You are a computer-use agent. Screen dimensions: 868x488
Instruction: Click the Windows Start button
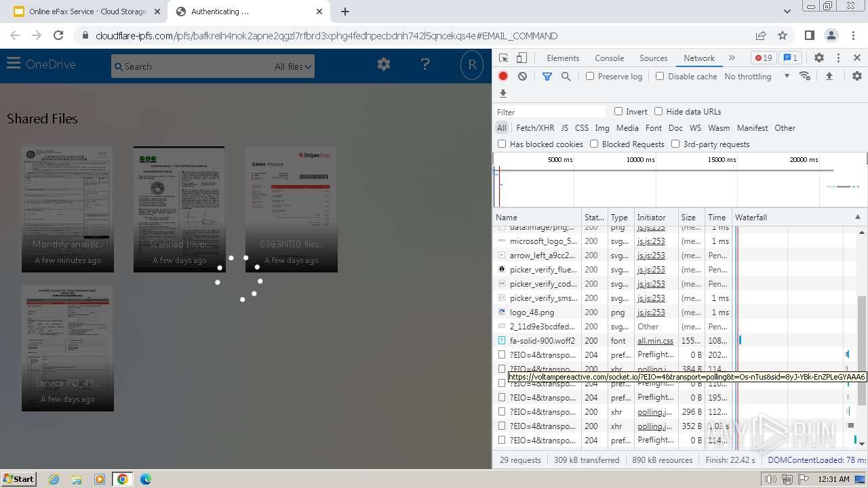coord(18,479)
